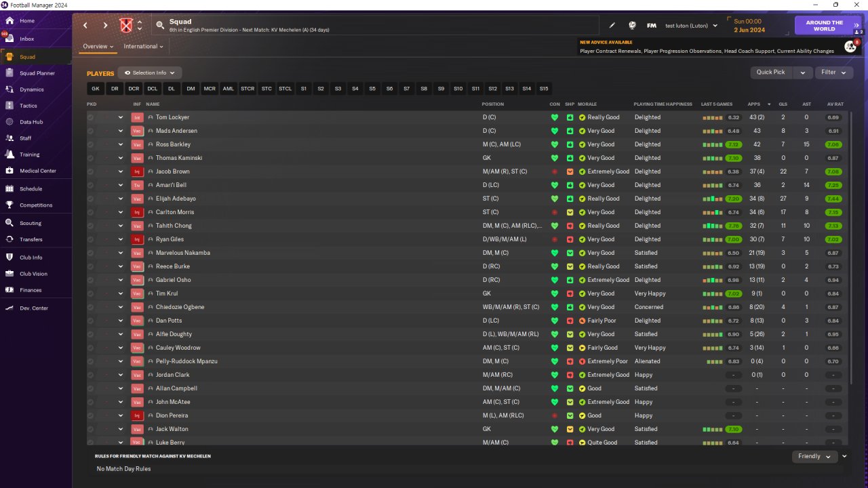The height and width of the screenshot is (488, 868).
Task: Go forward with the right navigation arrow
Action: 105,25
